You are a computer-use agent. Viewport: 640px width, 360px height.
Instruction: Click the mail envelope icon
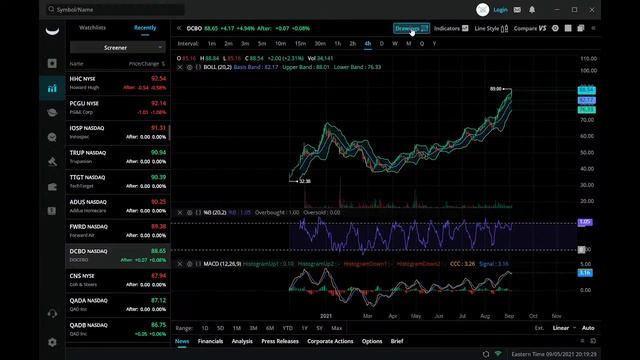(517, 10)
